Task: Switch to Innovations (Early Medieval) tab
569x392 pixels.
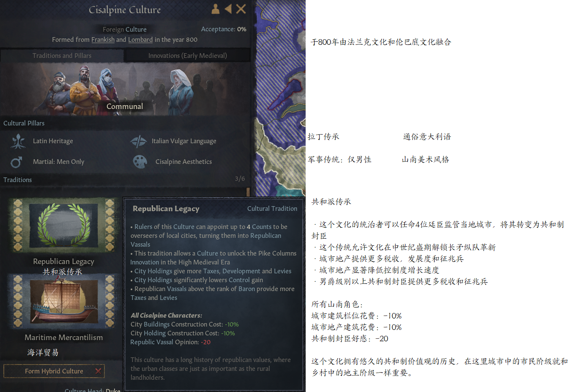Action: pyautogui.click(x=188, y=55)
